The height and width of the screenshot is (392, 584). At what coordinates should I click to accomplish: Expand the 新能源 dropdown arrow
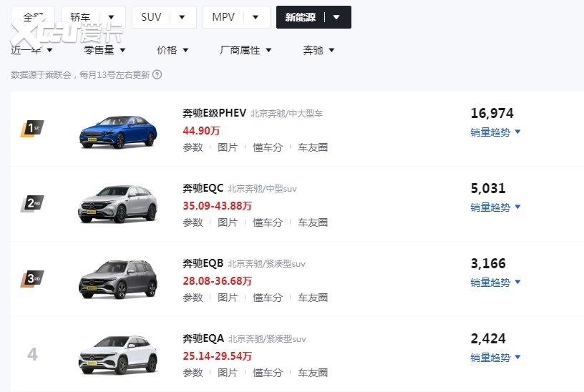tap(337, 17)
